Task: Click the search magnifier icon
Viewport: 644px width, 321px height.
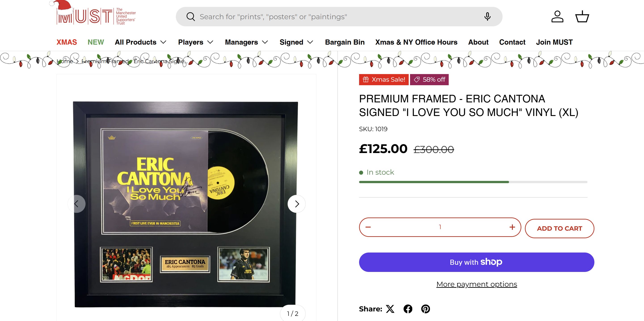Action: point(191,17)
